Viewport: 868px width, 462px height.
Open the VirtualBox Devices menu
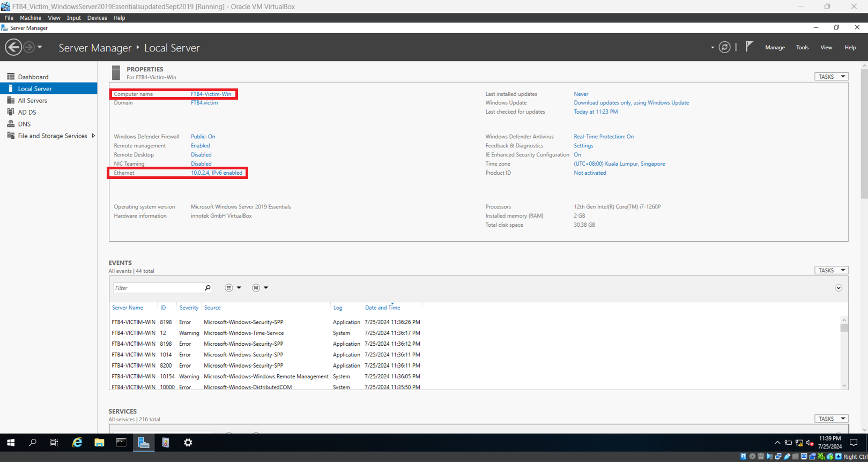tap(97, 18)
